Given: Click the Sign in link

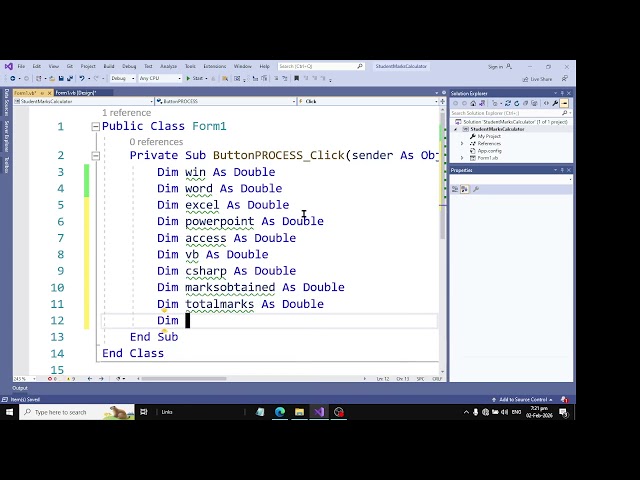Looking at the screenshot, I should click(x=495, y=67).
